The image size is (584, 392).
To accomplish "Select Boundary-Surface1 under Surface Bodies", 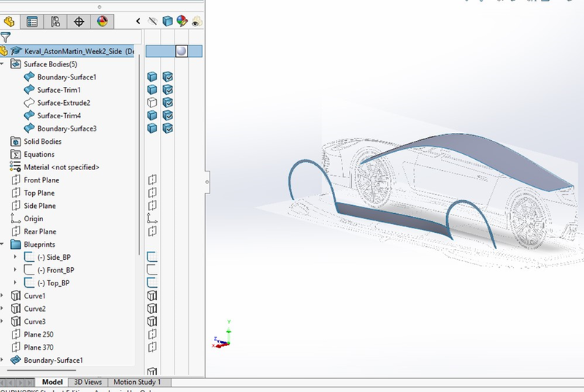I will pyautogui.click(x=66, y=77).
